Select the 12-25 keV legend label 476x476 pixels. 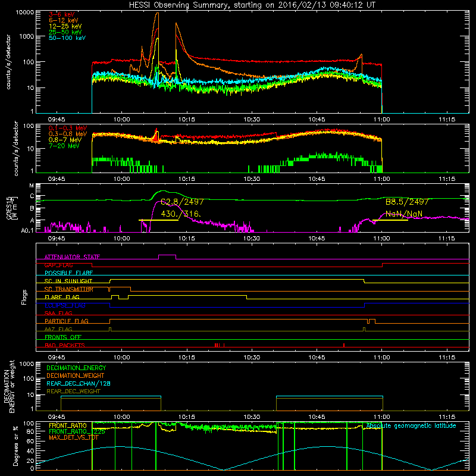point(65,26)
